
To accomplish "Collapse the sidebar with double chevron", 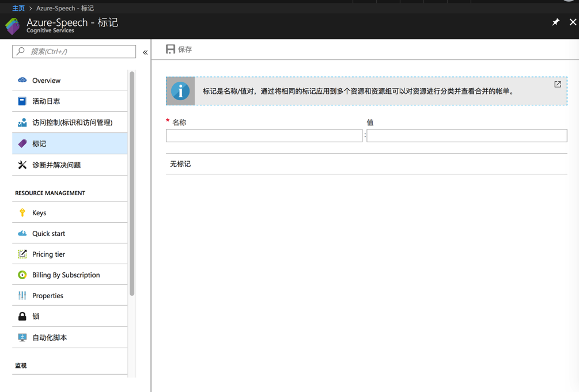I will [x=145, y=52].
